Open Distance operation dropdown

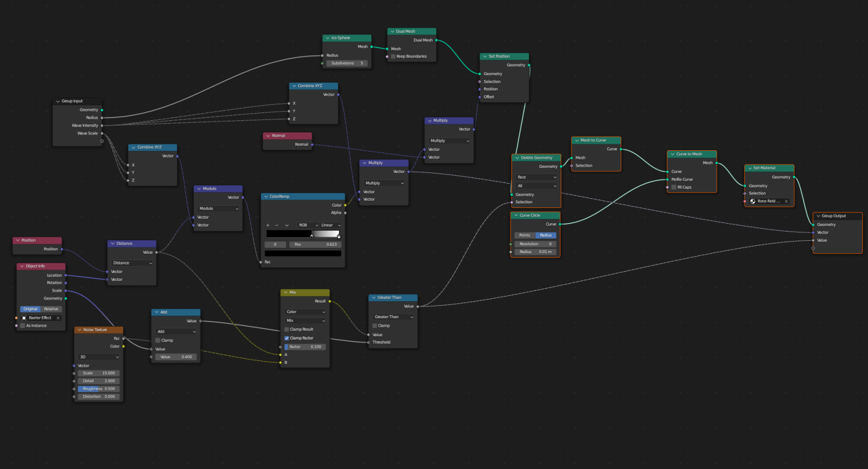(x=132, y=263)
